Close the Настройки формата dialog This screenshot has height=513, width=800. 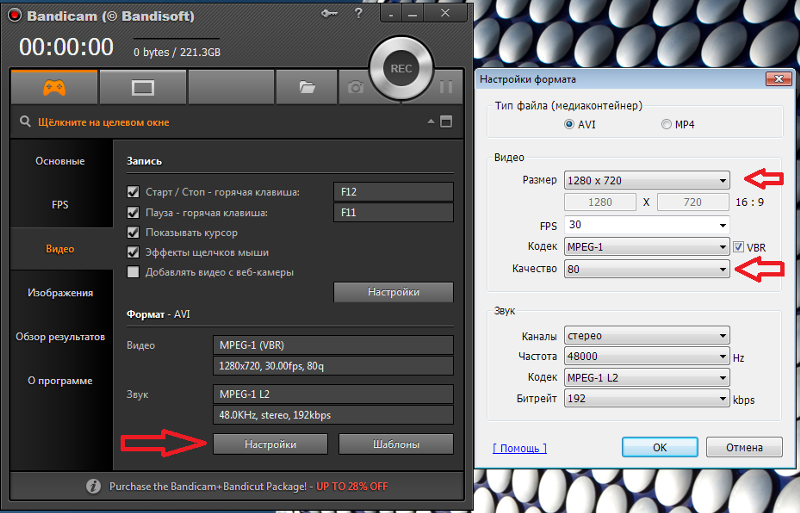[779, 79]
